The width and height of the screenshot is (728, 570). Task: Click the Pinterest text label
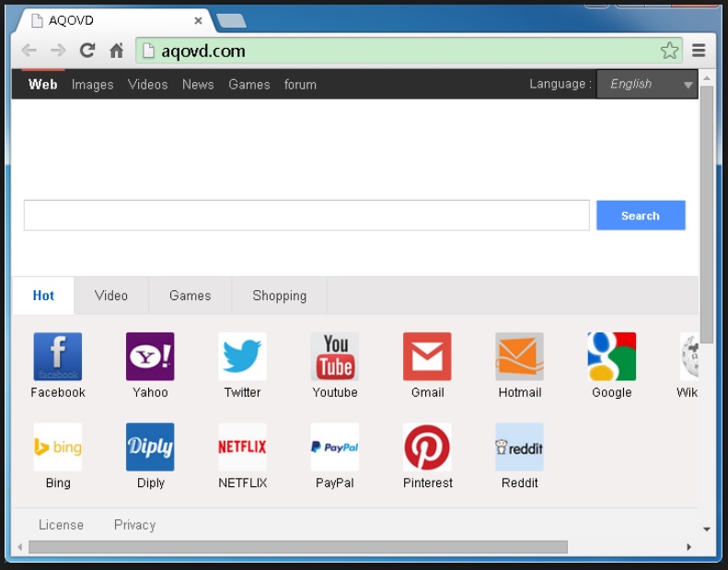[x=428, y=483]
